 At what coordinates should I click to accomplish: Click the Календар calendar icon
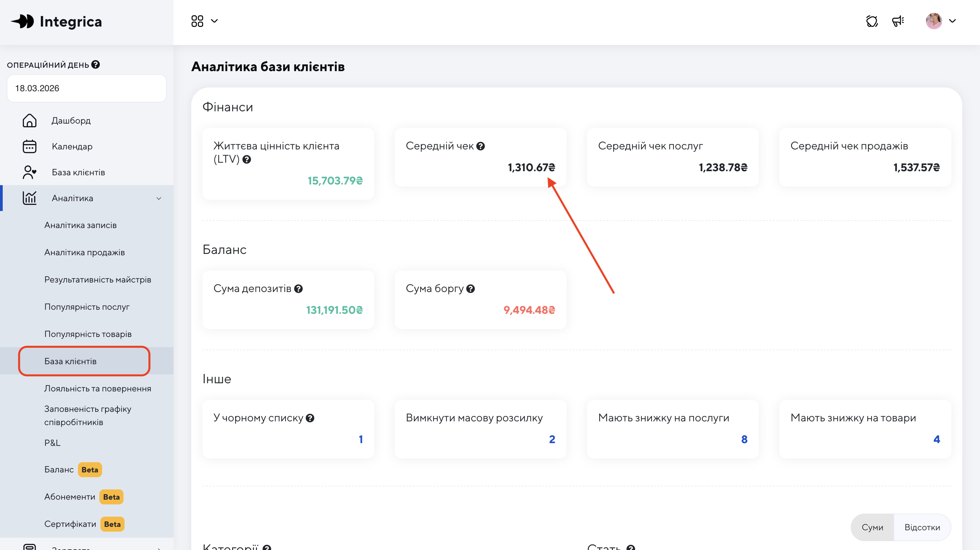29,147
